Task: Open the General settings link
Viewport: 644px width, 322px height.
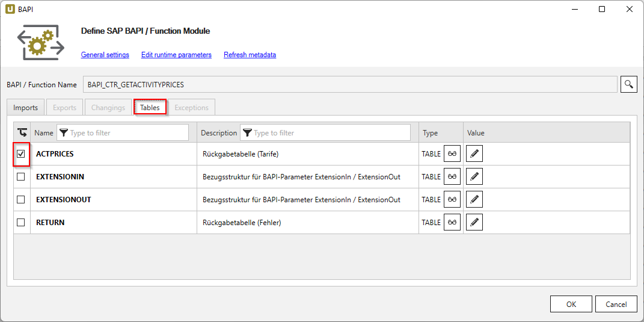Action: tap(105, 55)
